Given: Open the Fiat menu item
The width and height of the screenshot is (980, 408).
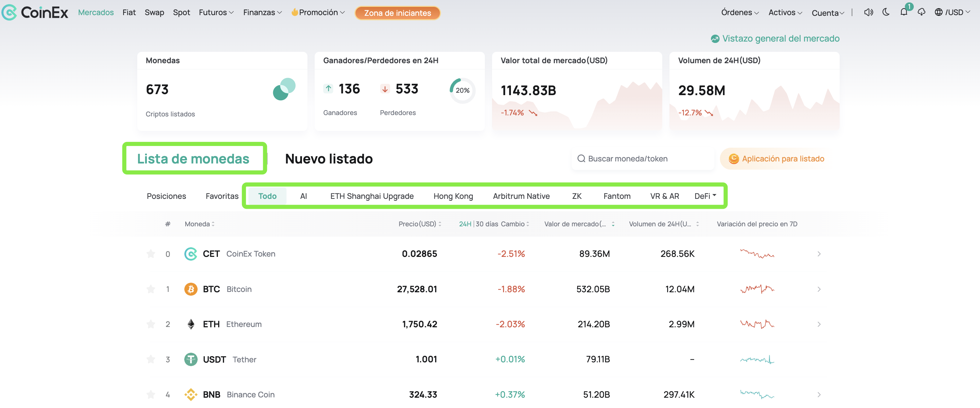Looking at the screenshot, I should 129,12.
